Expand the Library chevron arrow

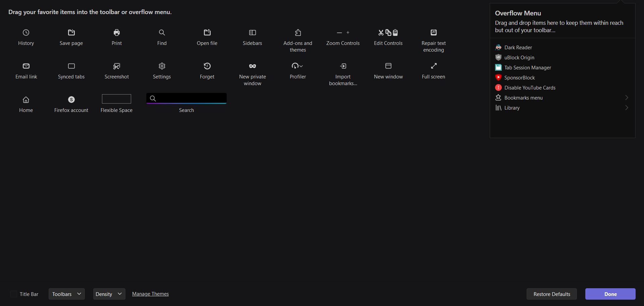coord(627,108)
